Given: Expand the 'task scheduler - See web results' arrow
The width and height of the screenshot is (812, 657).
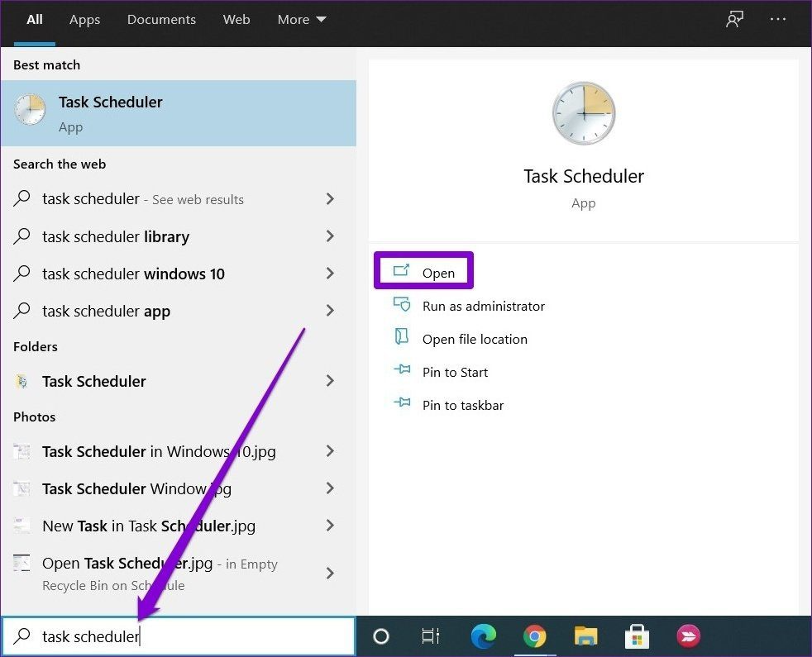Looking at the screenshot, I should 330,199.
